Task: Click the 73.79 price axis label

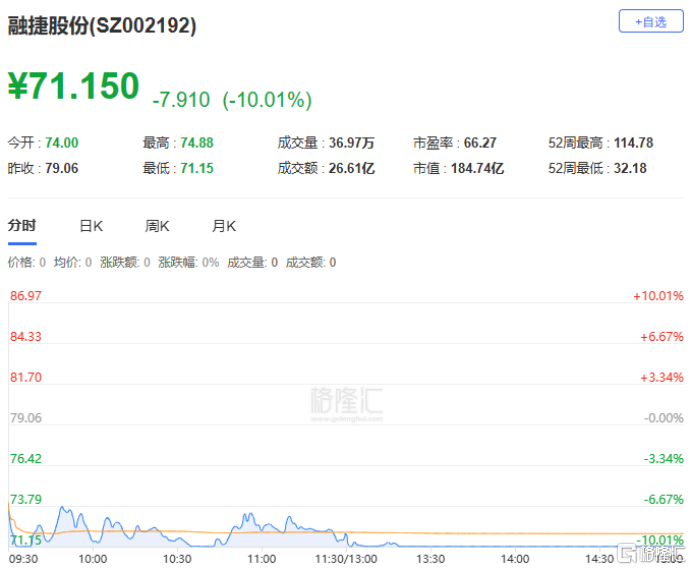Action: point(26,499)
